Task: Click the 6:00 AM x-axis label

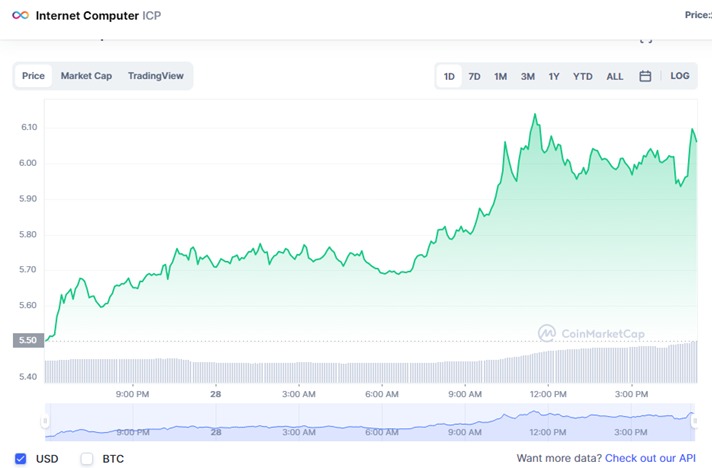Action: click(382, 394)
